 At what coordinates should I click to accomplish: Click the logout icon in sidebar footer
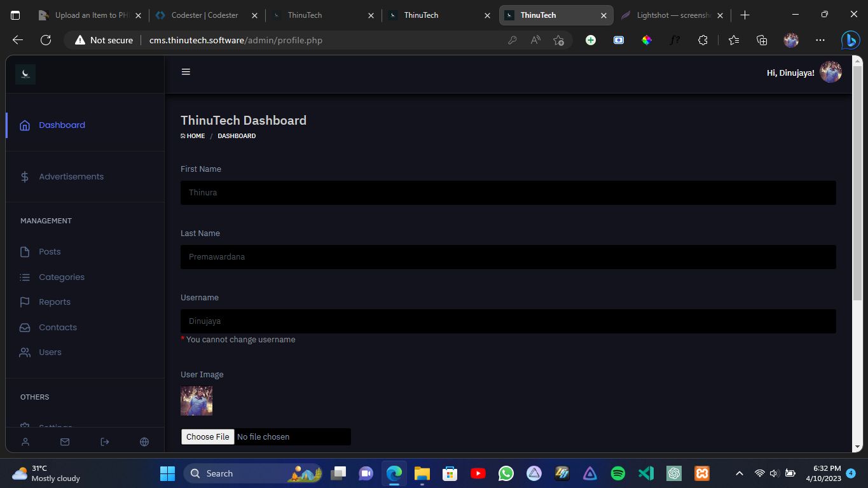click(x=105, y=442)
